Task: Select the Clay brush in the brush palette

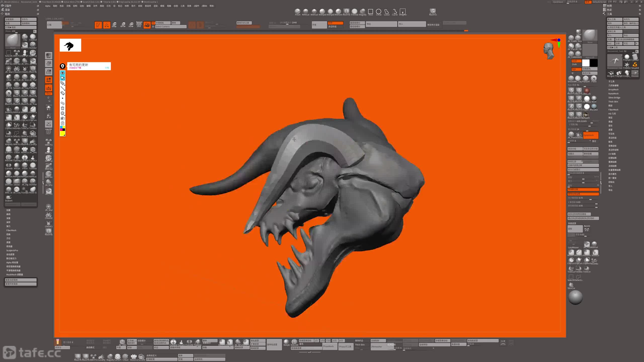Action: coord(25,37)
